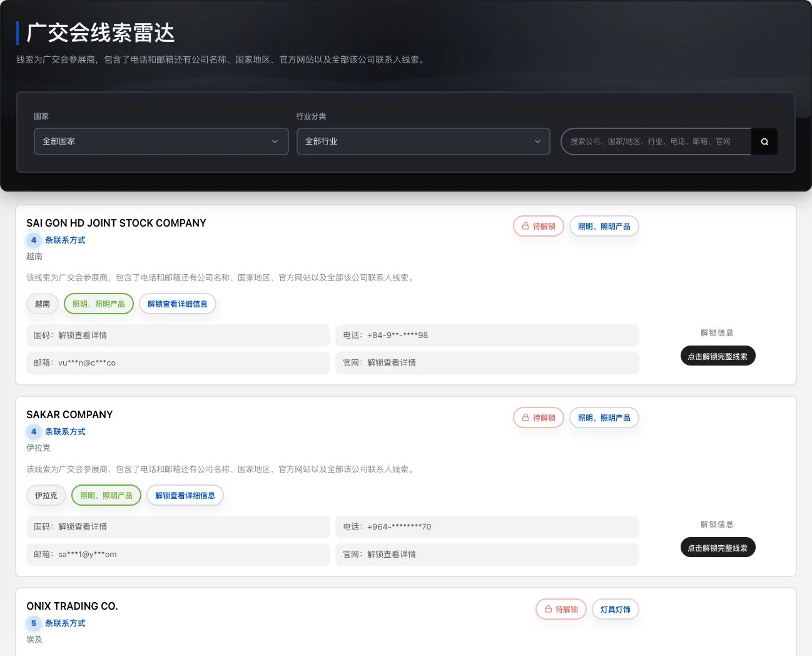The height and width of the screenshot is (656, 812).
Task: Focus the company search input field
Action: (x=656, y=141)
